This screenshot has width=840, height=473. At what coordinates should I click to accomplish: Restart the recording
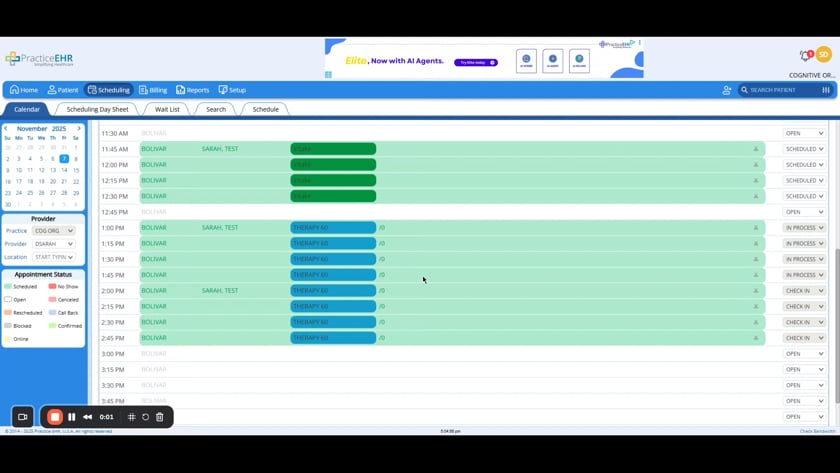click(x=145, y=417)
